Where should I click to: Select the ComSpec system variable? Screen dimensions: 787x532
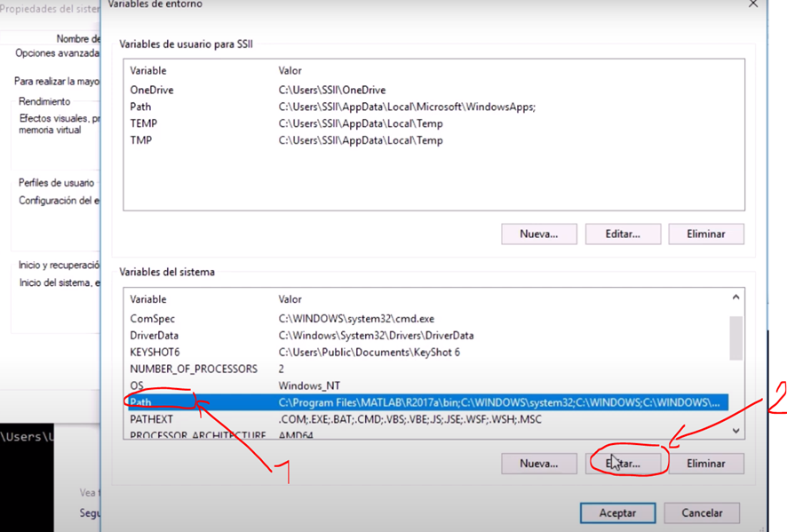(151, 319)
